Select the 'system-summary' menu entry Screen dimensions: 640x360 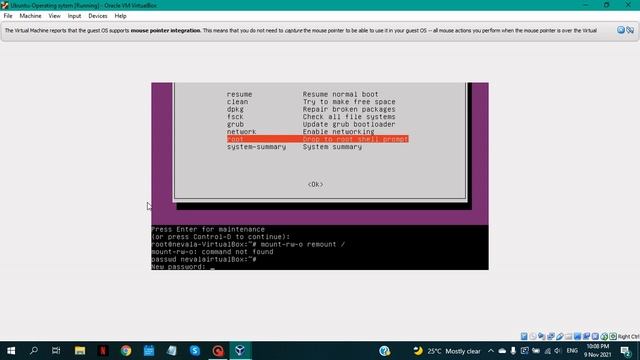pos(294,147)
